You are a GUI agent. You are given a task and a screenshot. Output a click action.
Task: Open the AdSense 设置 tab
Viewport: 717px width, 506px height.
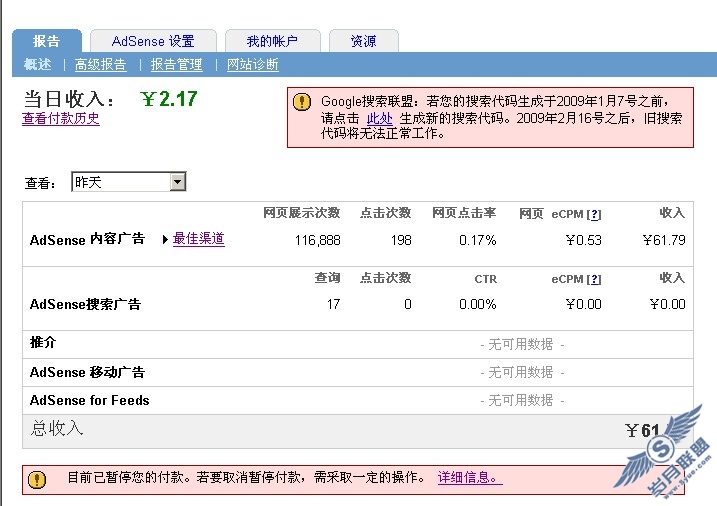tap(153, 41)
